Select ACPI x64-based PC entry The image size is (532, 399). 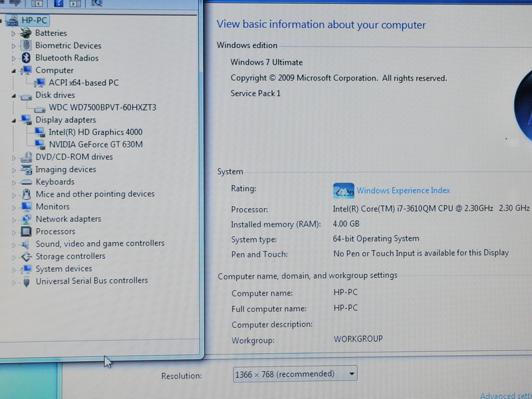[84, 82]
